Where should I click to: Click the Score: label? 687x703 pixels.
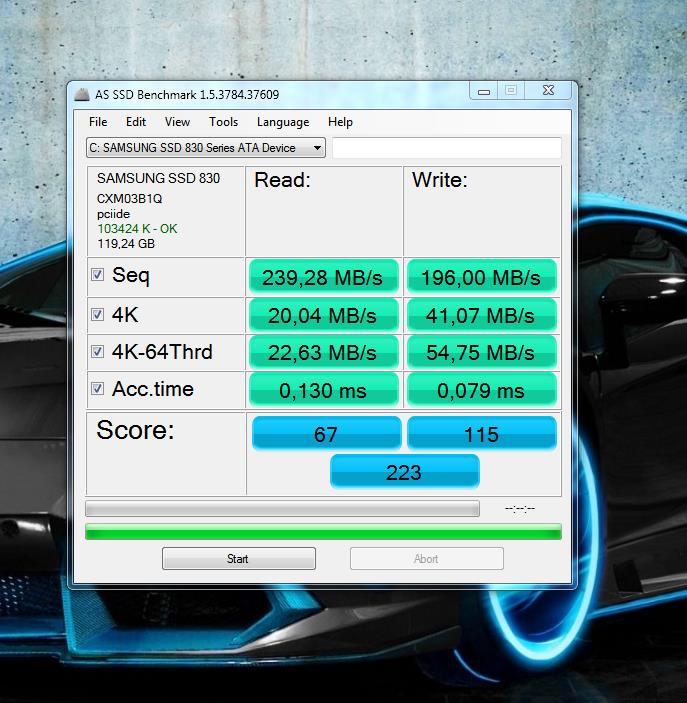pyautogui.click(x=135, y=430)
